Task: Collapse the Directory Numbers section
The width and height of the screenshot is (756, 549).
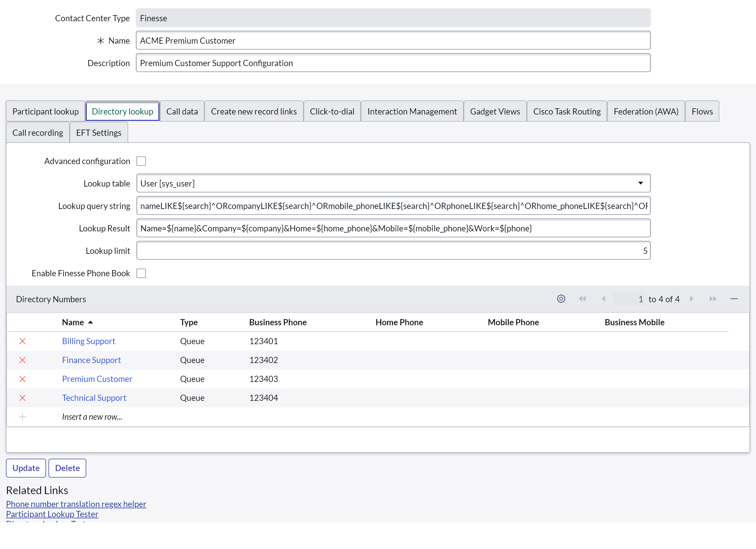Action: 734,299
